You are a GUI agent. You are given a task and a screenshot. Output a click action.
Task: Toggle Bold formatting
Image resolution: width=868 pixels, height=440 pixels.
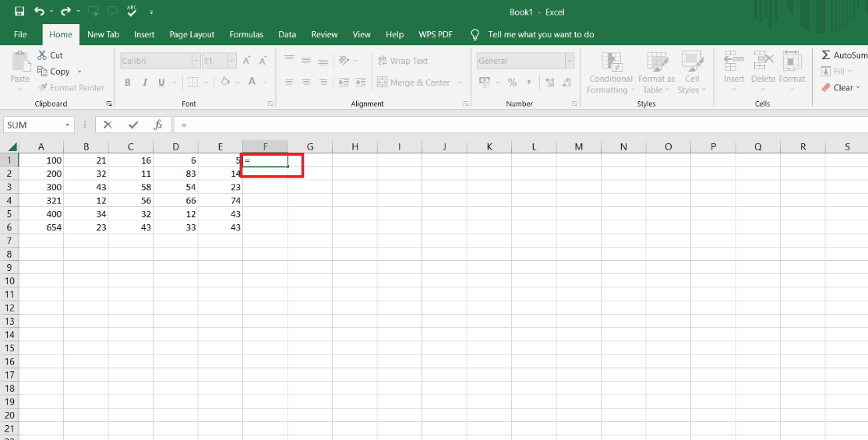point(128,83)
